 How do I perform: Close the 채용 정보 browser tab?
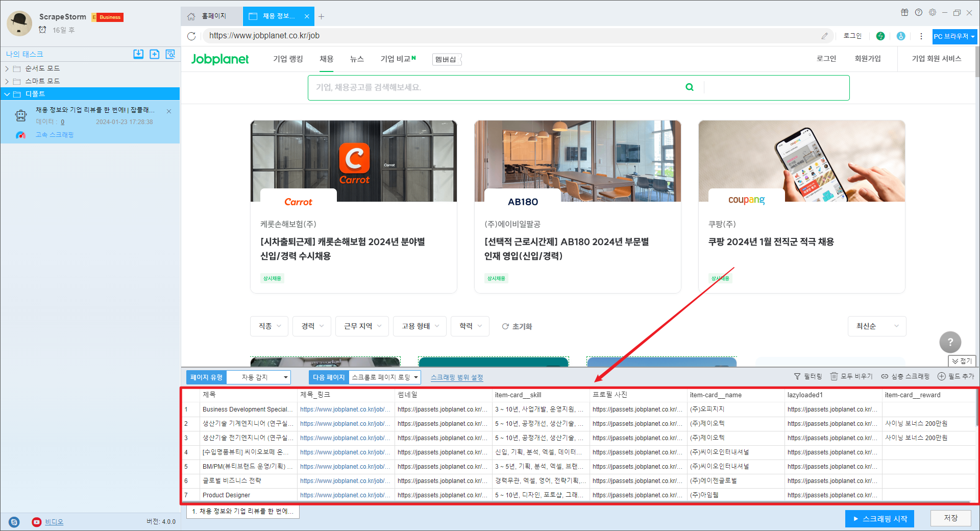[x=307, y=16]
